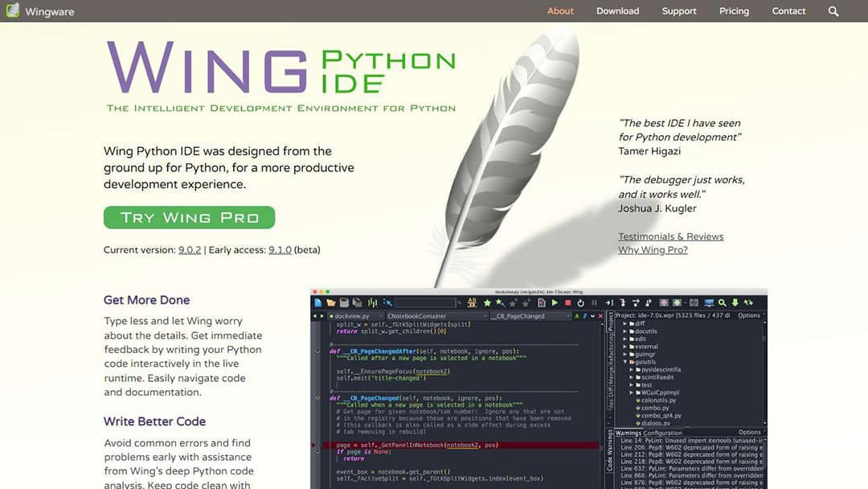Click the green up triangle above editor
This screenshot has height=489, width=868.
(577, 316)
